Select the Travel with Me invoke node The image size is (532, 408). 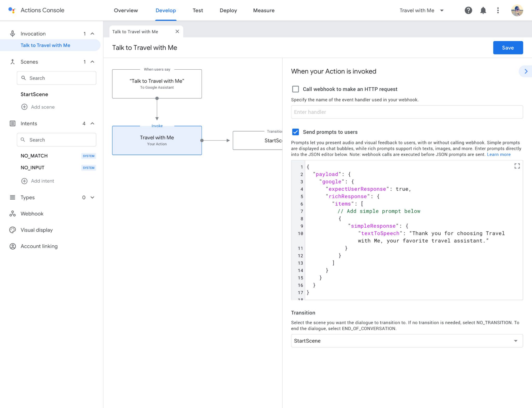[157, 140]
